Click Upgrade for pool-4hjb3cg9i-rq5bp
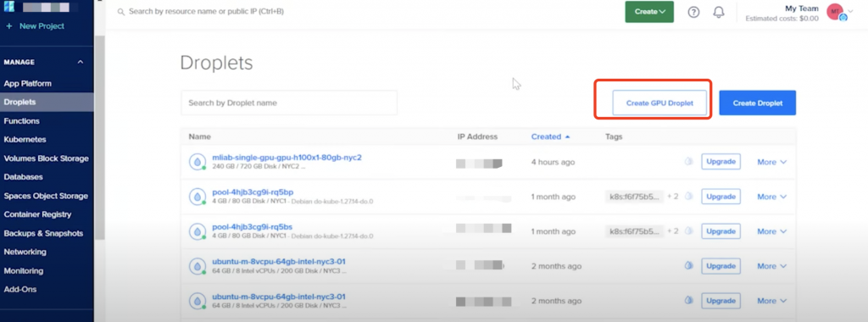Viewport: 868px width, 322px height. tap(721, 197)
